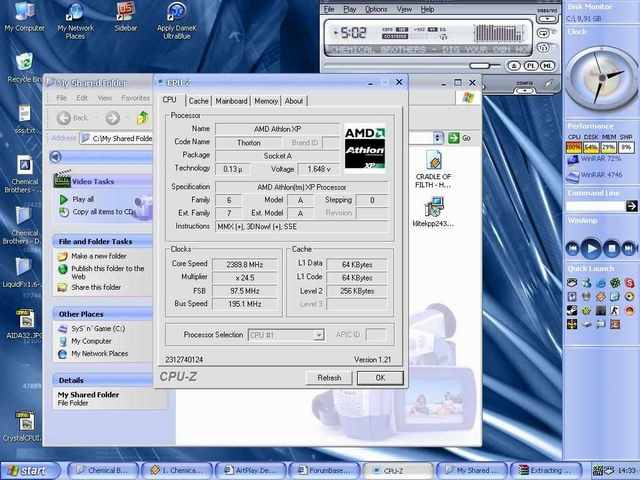
Task: Open the Play menu in media player
Action: point(350,9)
